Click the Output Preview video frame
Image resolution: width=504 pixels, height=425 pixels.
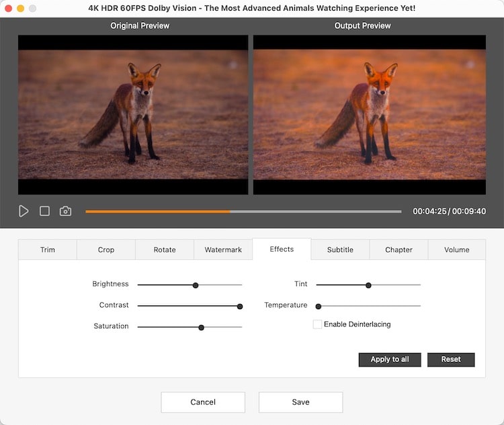[370, 115]
